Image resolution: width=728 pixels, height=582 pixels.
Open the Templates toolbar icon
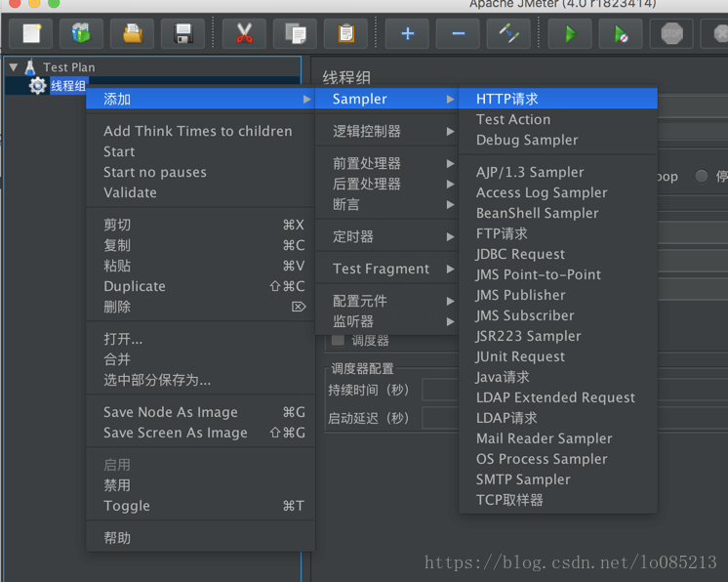[81, 33]
